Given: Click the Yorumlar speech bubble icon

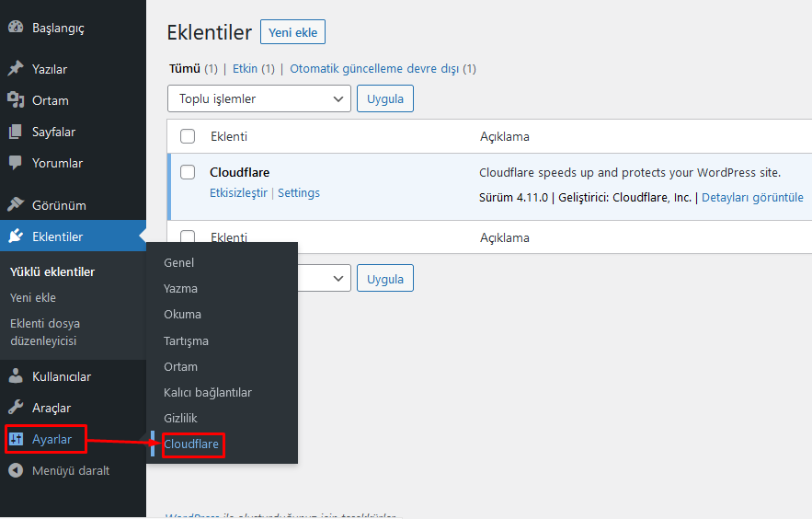Looking at the screenshot, I should tap(16, 163).
